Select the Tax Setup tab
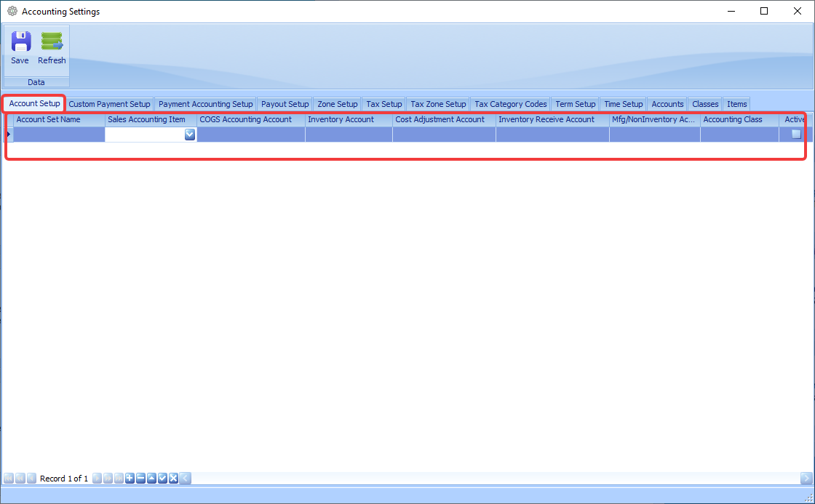Image resolution: width=815 pixels, height=504 pixels. (x=384, y=104)
